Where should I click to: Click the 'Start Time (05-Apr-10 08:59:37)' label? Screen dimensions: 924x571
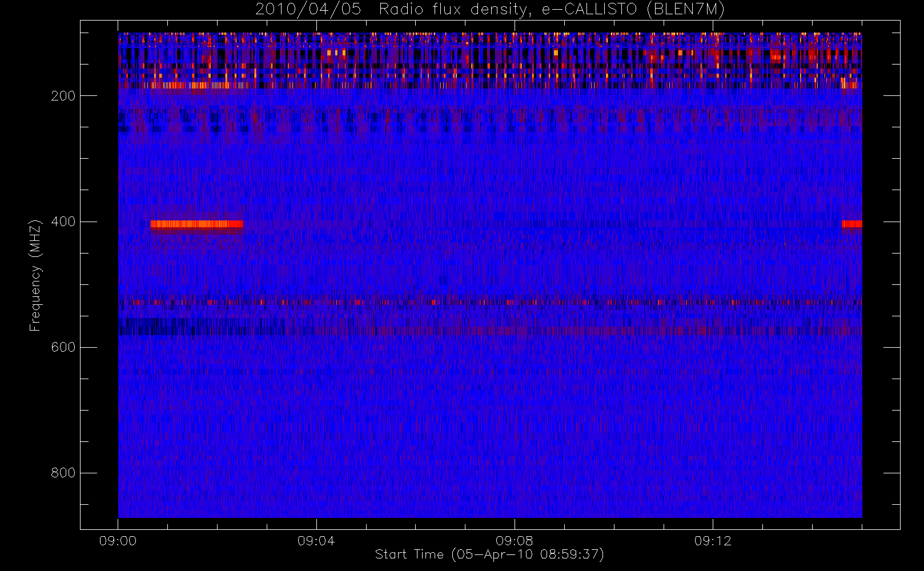tap(489, 554)
